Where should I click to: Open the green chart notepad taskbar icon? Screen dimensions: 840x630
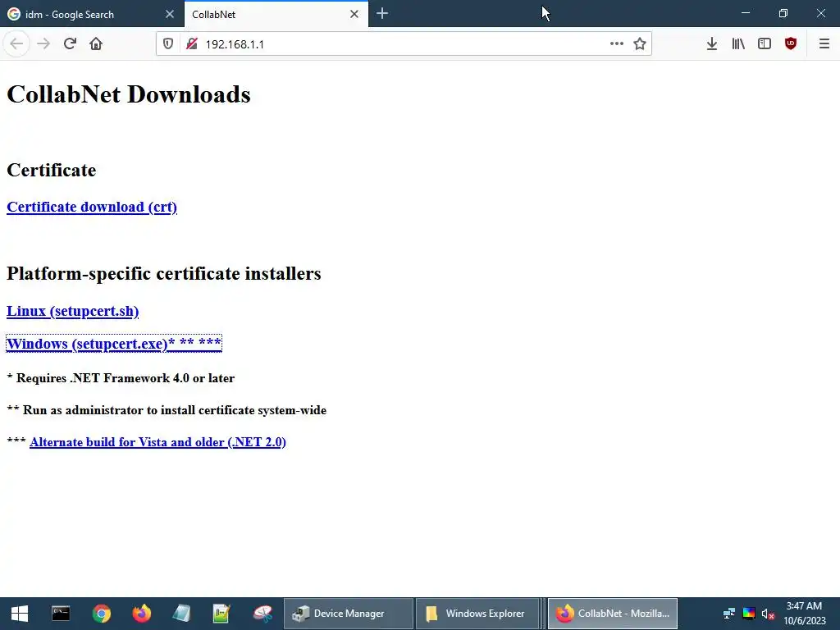pyautogui.click(x=221, y=614)
